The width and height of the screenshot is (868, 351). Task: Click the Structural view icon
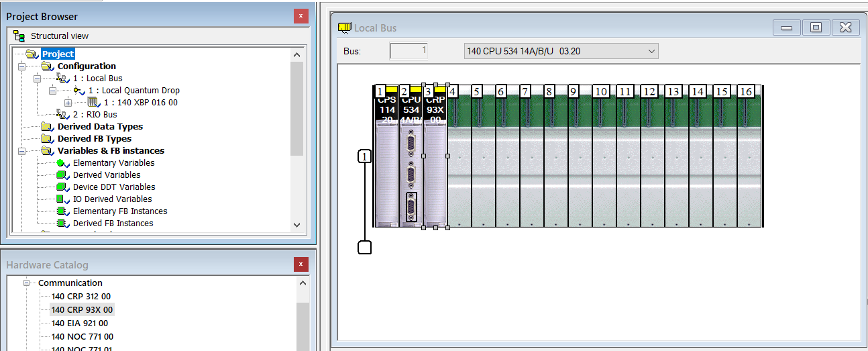pyautogui.click(x=20, y=36)
